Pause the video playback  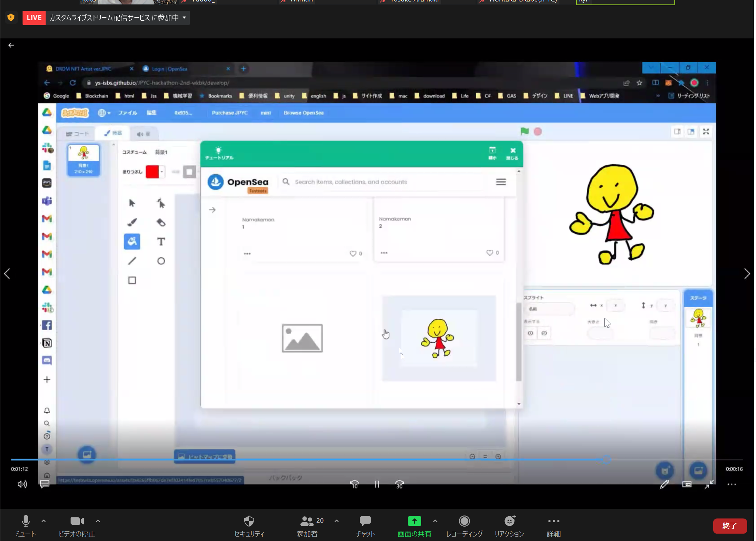pyautogui.click(x=377, y=484)
